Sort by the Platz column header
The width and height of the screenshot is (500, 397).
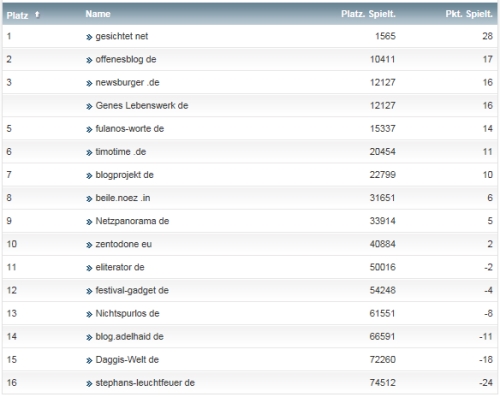(x=17, y=15)
